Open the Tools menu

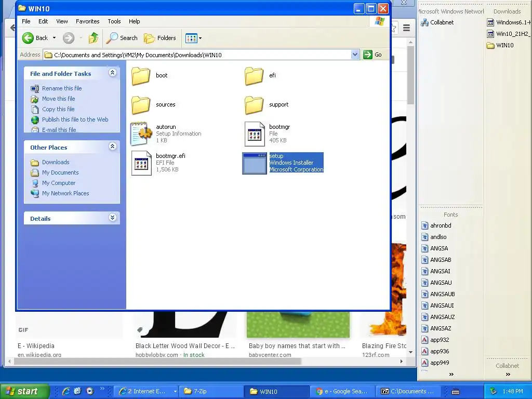pos(114,21)
